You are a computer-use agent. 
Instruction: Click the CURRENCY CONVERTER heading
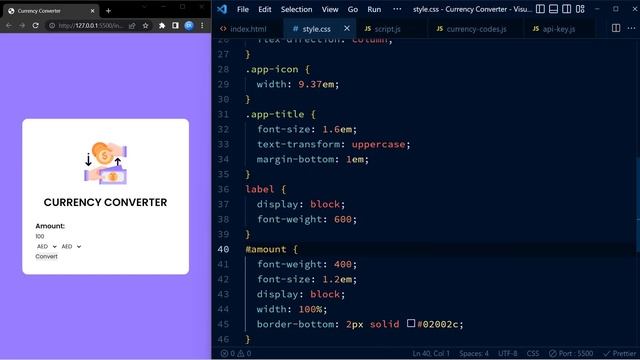(105, 202)
